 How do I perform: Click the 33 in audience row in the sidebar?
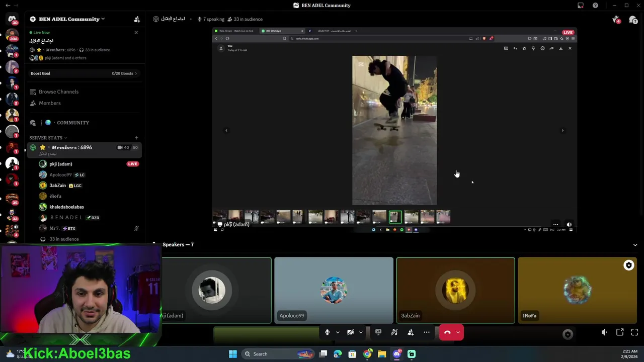[64, 239]
